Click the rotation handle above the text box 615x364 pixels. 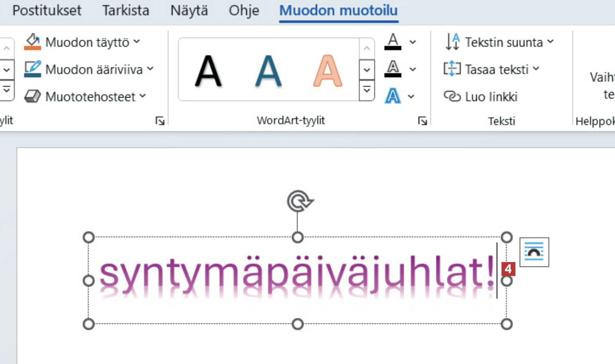click(299, 201)
